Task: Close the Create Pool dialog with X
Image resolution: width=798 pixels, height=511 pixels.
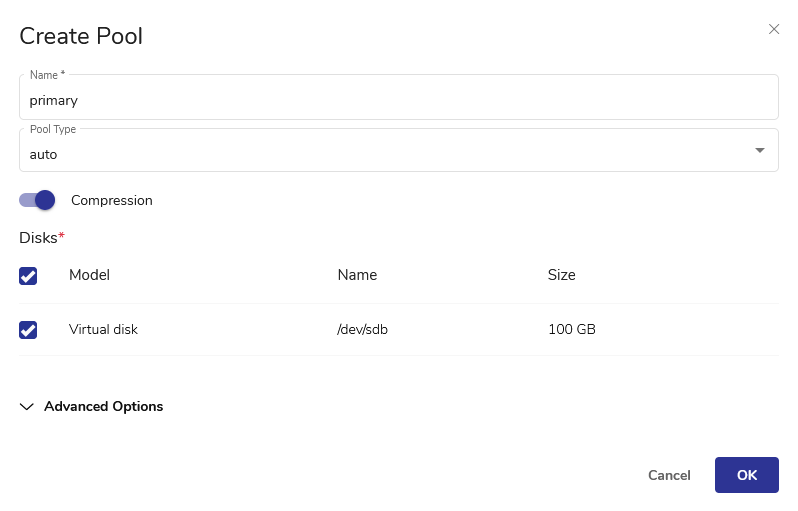Action: click(x=773, y=29)
